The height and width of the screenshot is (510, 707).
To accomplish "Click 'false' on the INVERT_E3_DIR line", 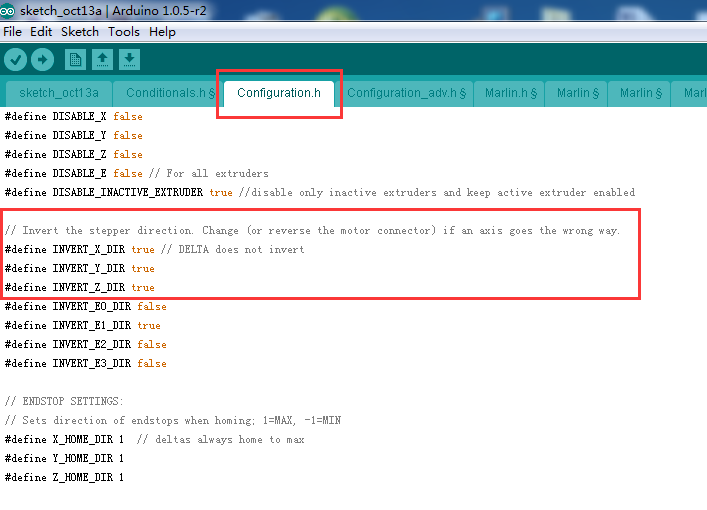I will [152, 363].
